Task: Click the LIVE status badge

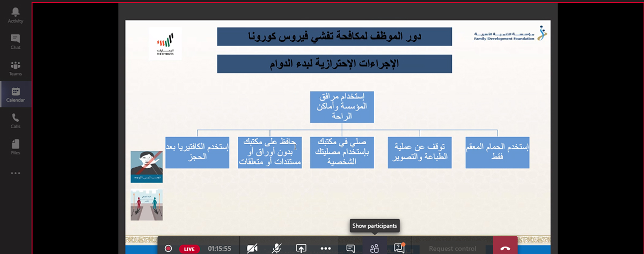Action: pos(189,249)
